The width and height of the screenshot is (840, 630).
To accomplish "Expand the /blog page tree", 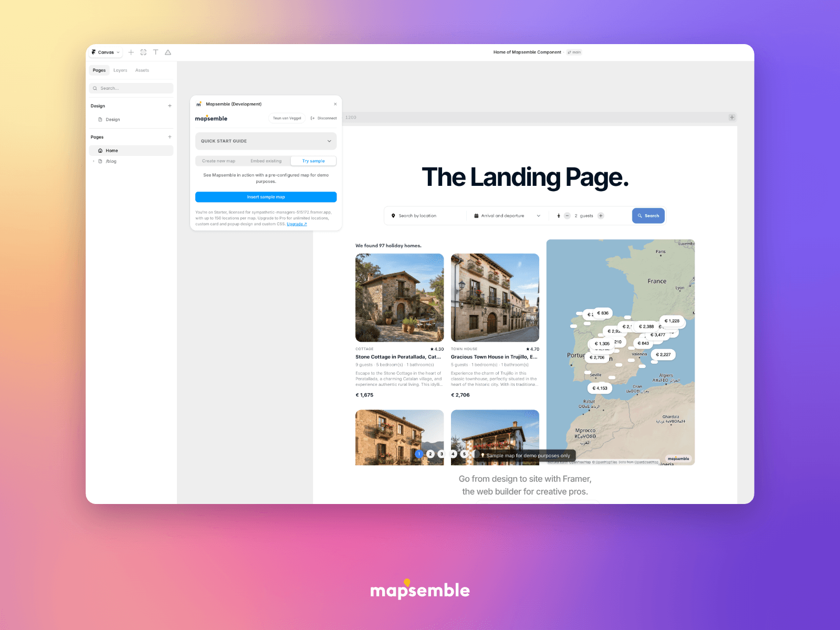I will coord(94,161).
